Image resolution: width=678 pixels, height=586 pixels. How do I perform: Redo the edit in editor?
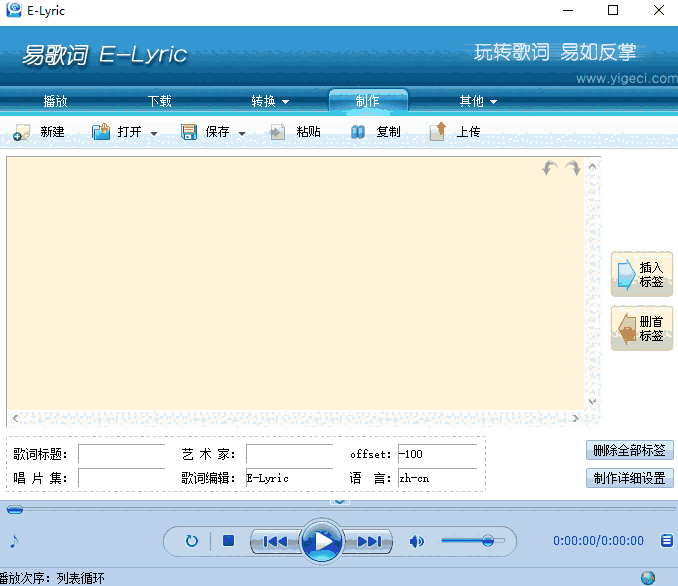[x=573, y=168]
